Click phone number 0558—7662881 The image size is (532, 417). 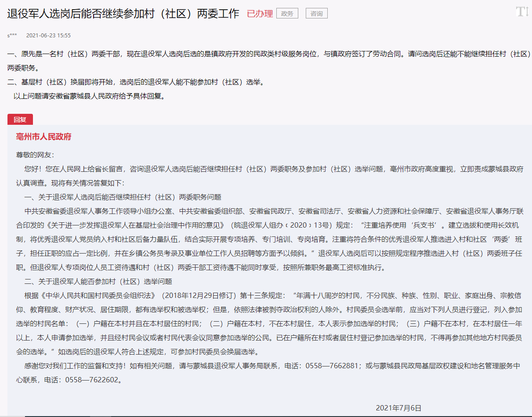[332, 366]
